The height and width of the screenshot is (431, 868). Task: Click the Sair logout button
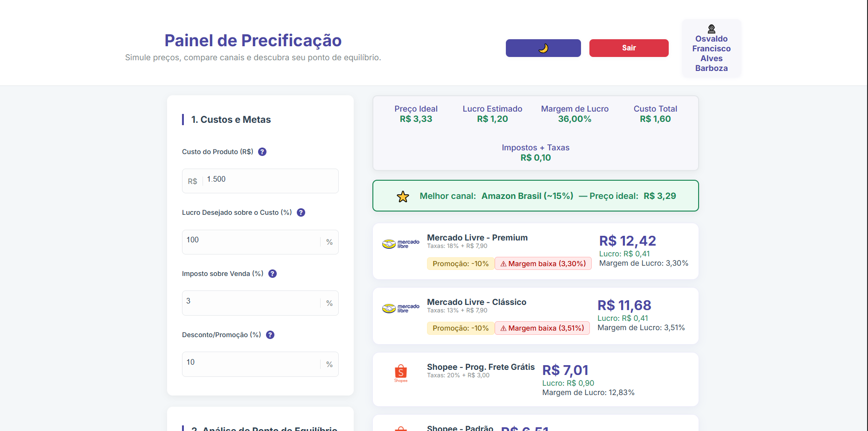click(628, 48)
